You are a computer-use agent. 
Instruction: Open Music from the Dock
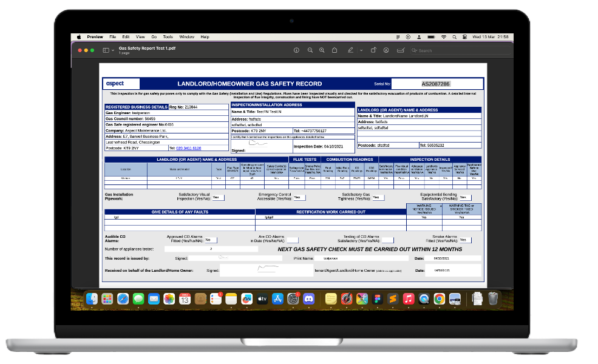(409, 299)
